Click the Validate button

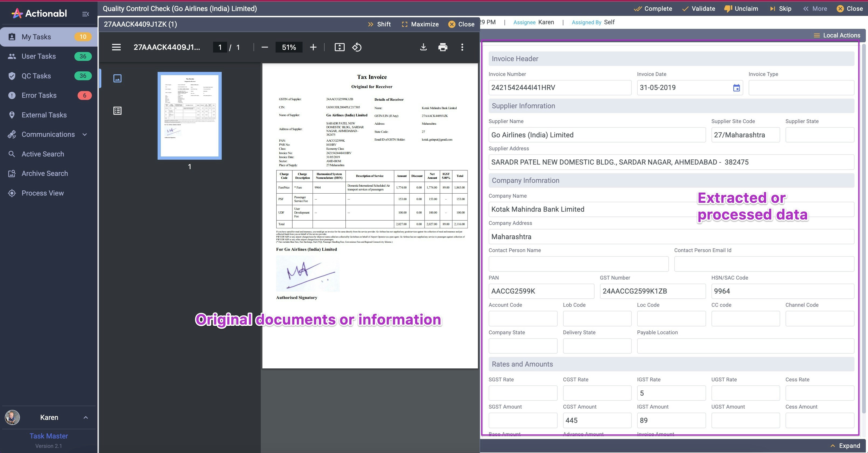pyautogui.click(x=699, y=9)
